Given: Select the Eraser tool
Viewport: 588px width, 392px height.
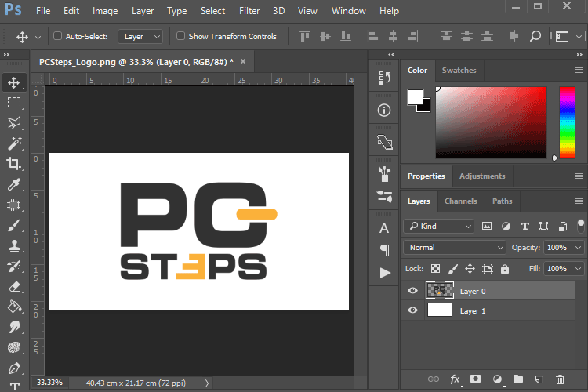Looking at the screenshot, I should tap(14, 287).
